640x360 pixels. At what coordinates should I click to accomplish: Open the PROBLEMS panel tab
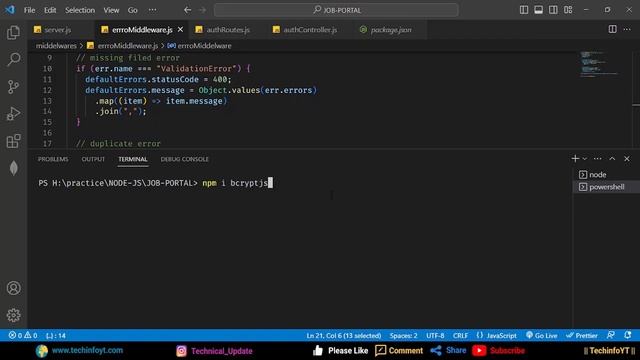tap(53, 159)
